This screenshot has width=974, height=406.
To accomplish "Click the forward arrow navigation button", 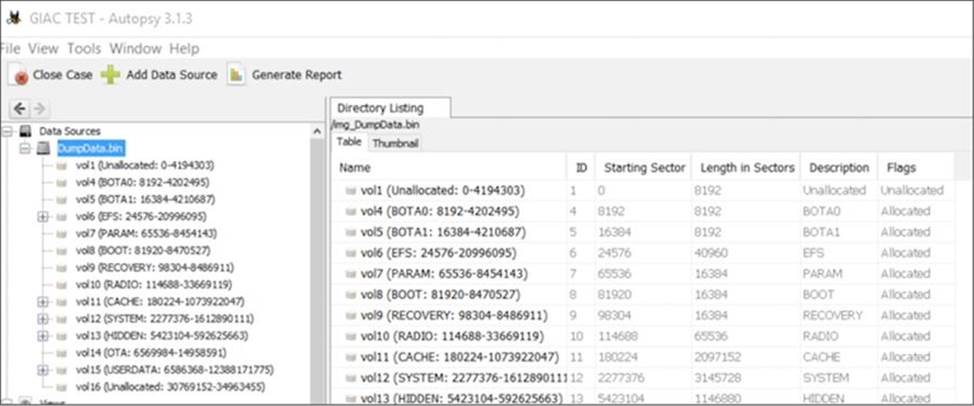I will (x=39, y=109).
